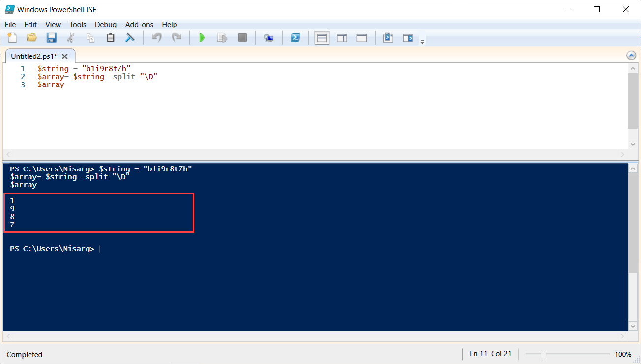This screenshot has height=364, width=641.
Task: Enable the Show Script Pane Top layout
Action: (x=321, y=37)
